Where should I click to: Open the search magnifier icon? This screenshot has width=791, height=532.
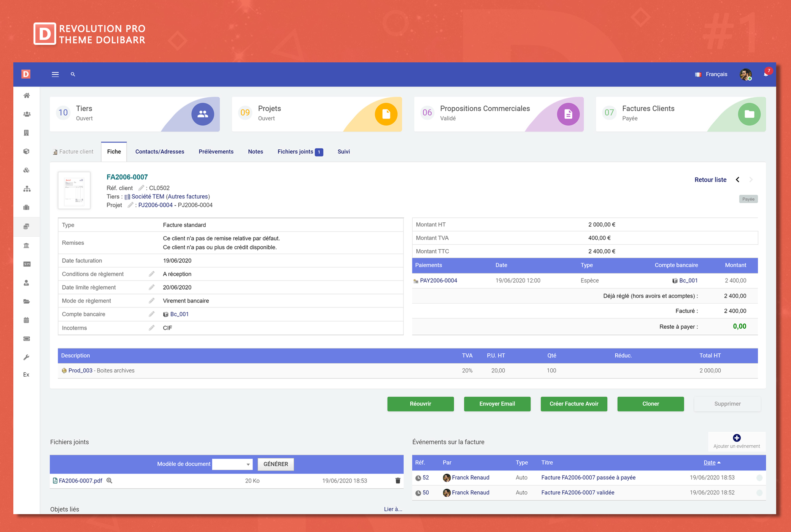click(73, 74)
